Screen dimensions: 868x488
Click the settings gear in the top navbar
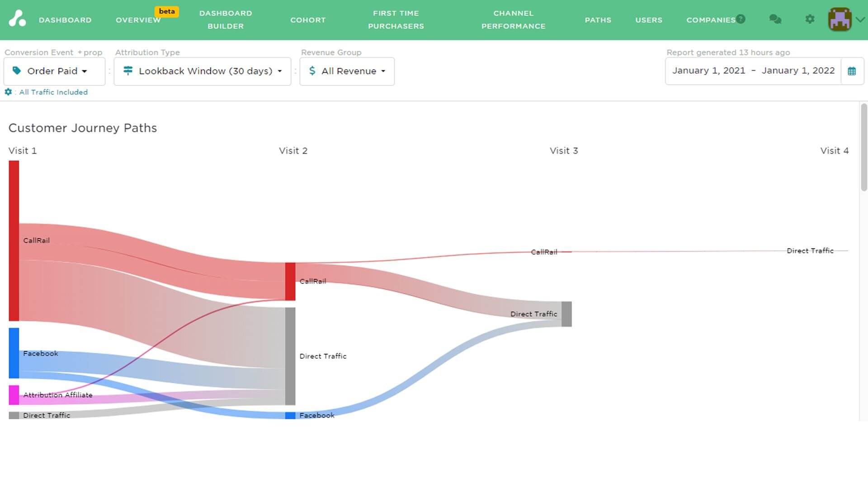click(x=810, y=19)
